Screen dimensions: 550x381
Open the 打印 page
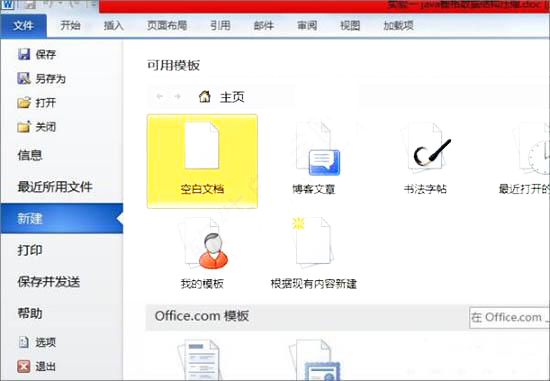tap(30, 250)
